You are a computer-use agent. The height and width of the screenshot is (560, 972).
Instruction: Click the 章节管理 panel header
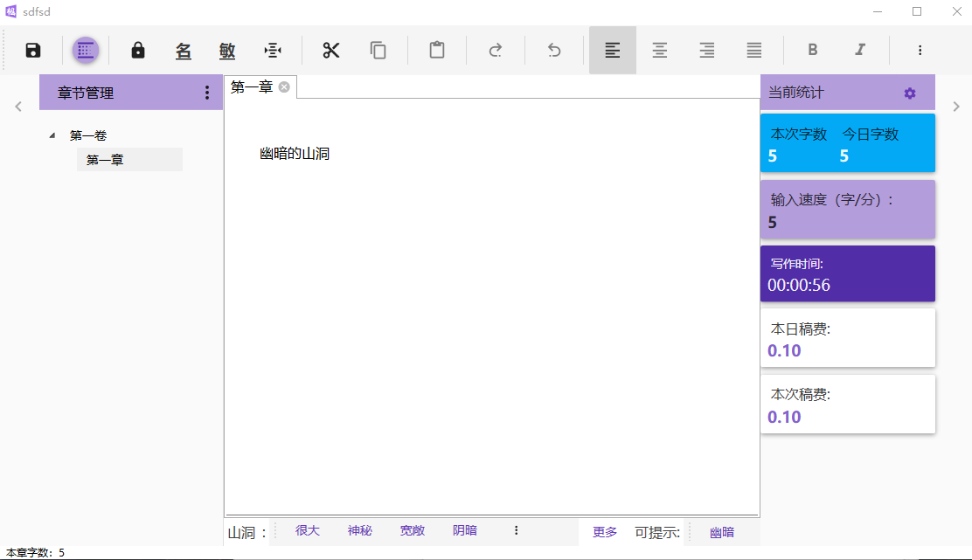(x=131, y=93)
